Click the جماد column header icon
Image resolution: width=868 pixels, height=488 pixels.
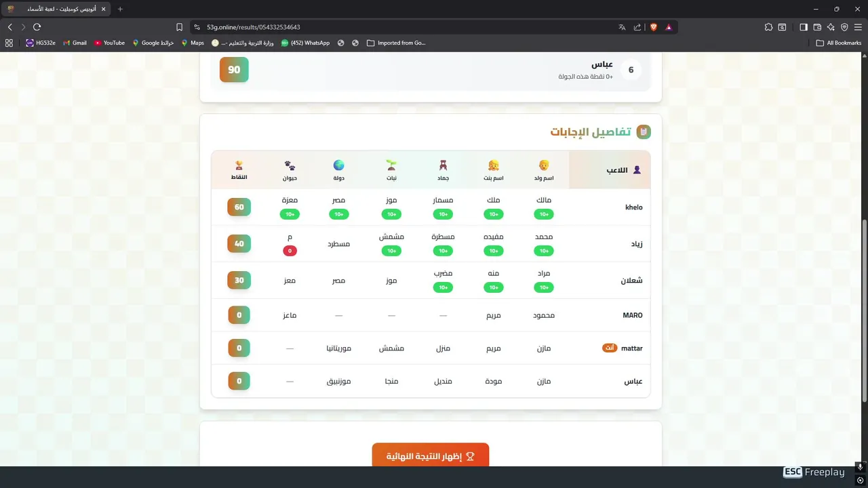(443, 165)
